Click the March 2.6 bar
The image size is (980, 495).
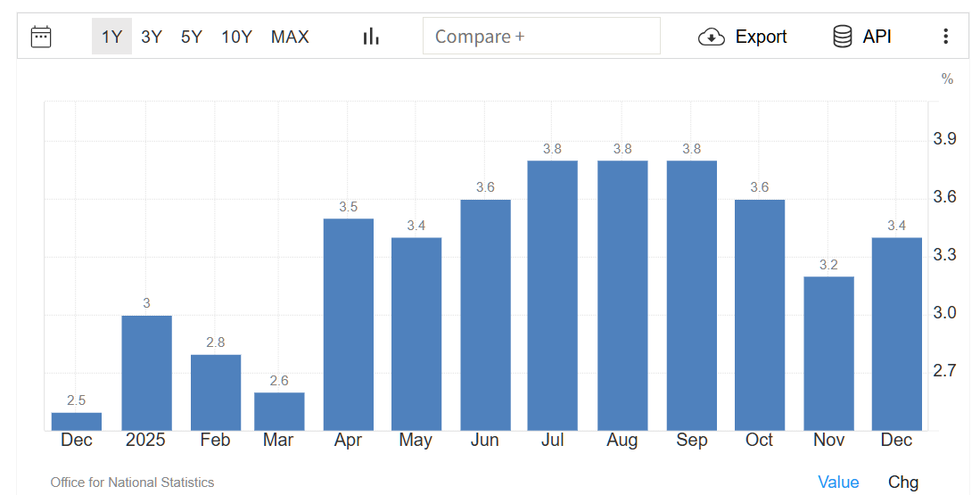(x=279, y=411)
